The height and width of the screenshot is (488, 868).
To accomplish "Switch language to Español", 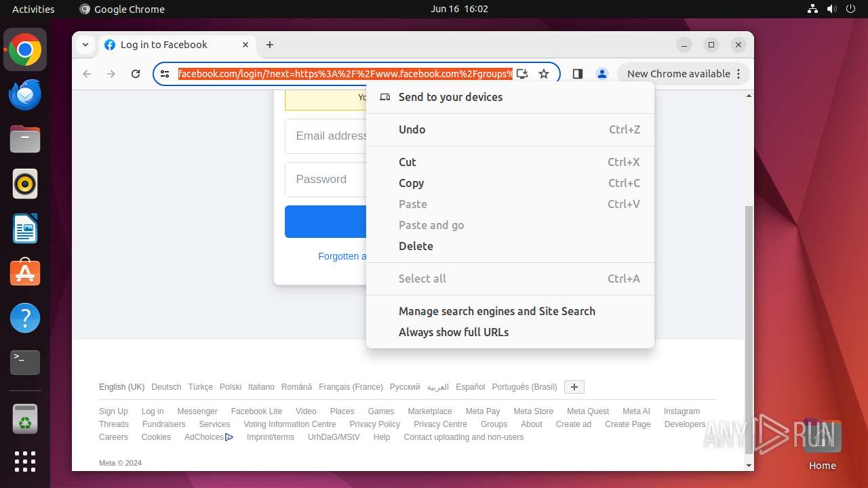I will (471, 387).
